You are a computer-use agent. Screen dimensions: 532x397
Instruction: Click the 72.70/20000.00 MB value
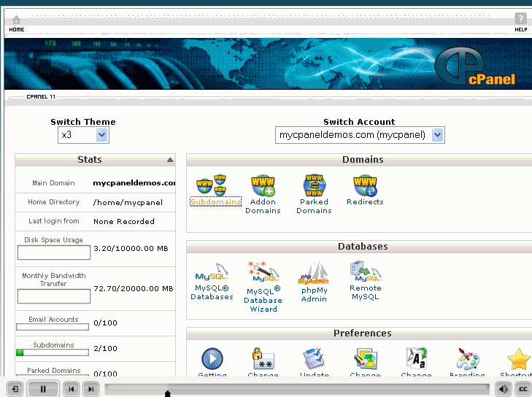134,288
